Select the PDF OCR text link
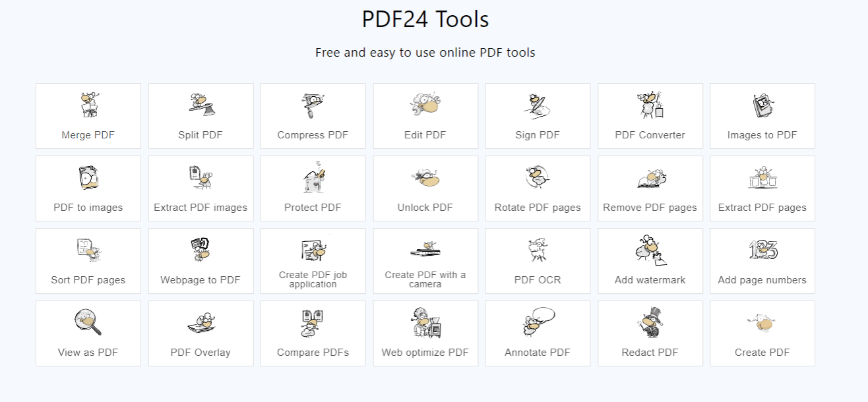The height and width of the screenshot is (402, 868). 538,280
